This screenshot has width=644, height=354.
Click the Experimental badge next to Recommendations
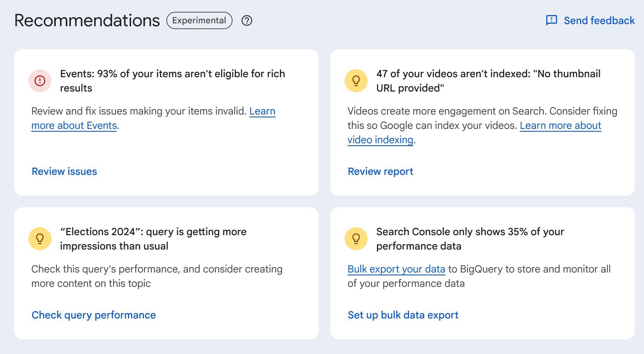pyautogui.click(x=199, y=20)
